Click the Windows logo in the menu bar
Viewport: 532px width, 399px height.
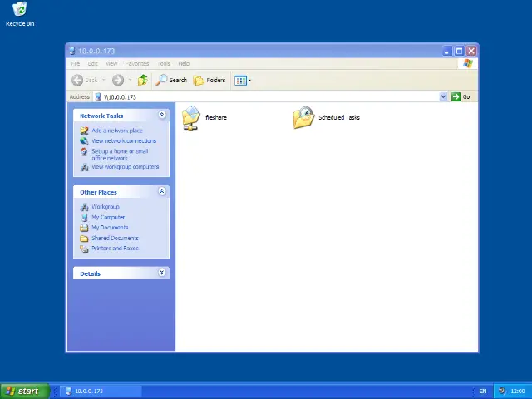point(467,63)
